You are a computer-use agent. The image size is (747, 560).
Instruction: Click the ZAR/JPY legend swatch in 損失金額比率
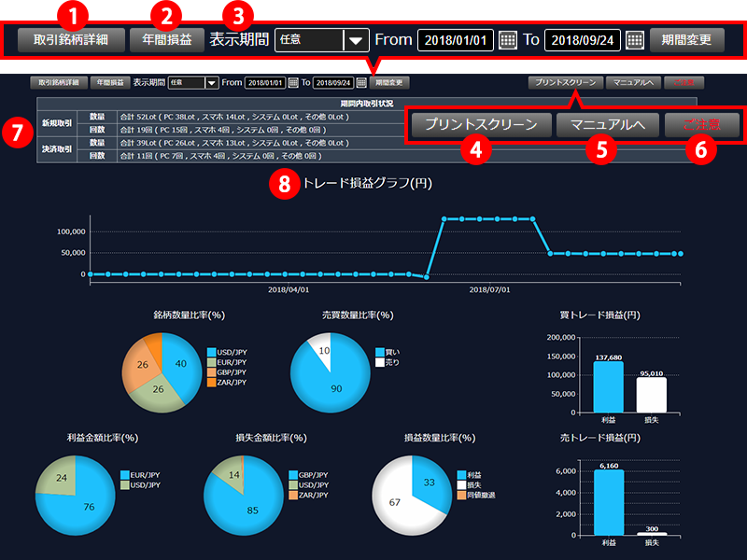293,496
